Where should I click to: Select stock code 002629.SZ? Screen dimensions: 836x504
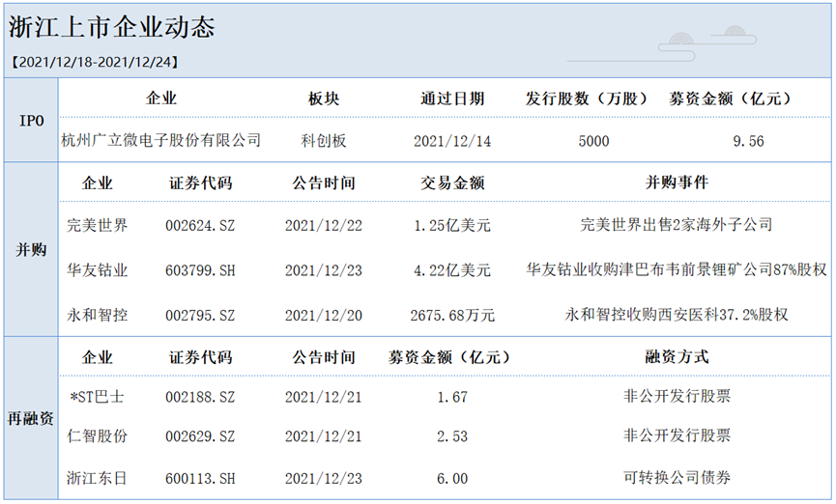pos(200,436)
